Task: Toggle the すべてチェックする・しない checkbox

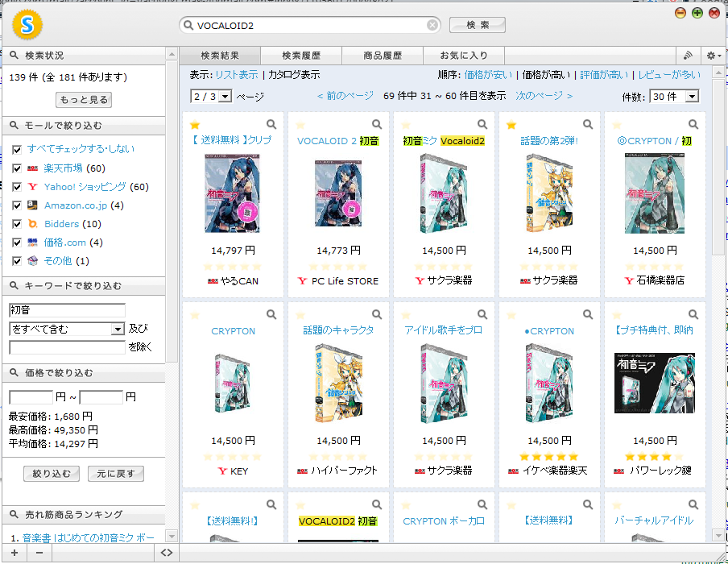Action: tap(17, 150)
